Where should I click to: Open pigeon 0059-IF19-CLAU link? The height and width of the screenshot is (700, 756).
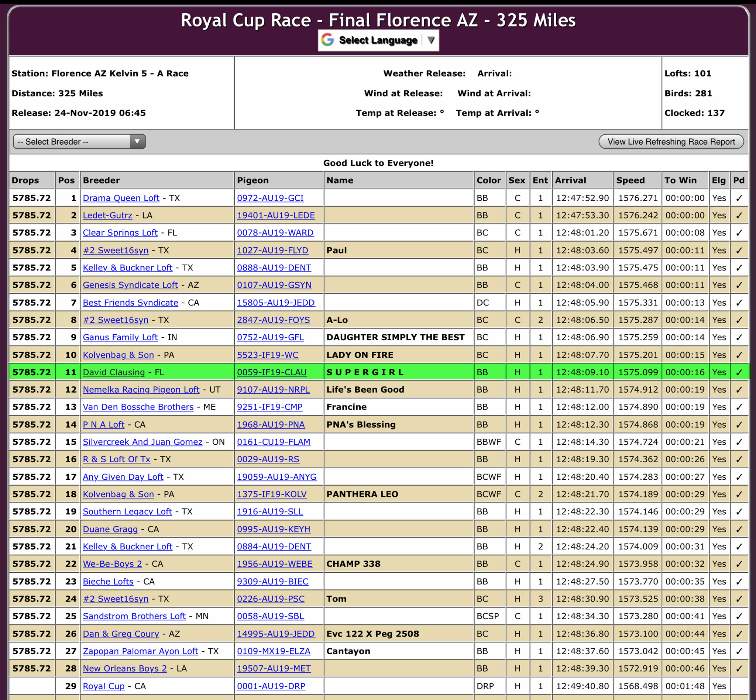click(x=271, y=372)
